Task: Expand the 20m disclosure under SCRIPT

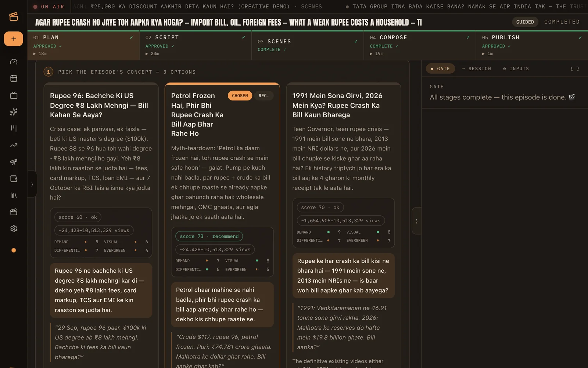Action: (x=152, y=54)
